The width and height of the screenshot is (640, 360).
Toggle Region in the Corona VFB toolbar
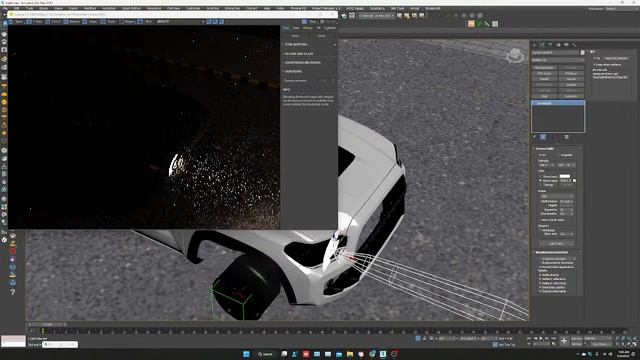pos(127,22)
